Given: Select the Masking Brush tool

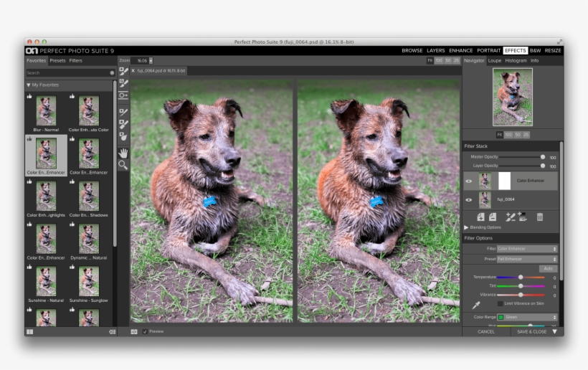Looking at the screenshot, I should coord(123,71).
